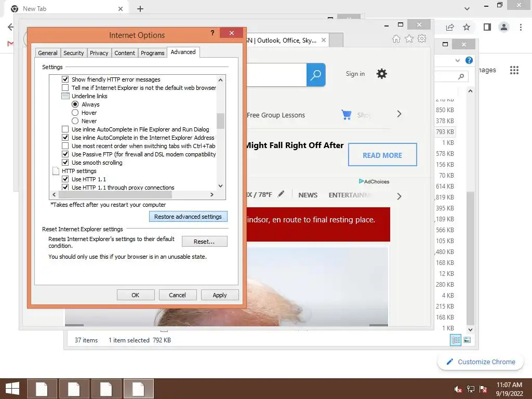Expand the File Explorer ribbon chevron

pos(457,60)
